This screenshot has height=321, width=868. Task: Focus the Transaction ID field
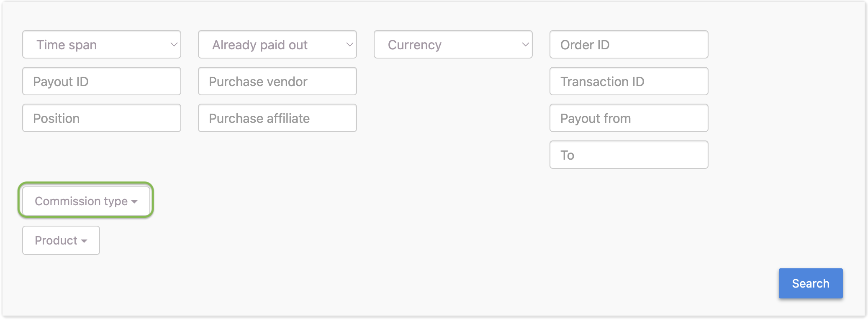[x=629, y=81]
